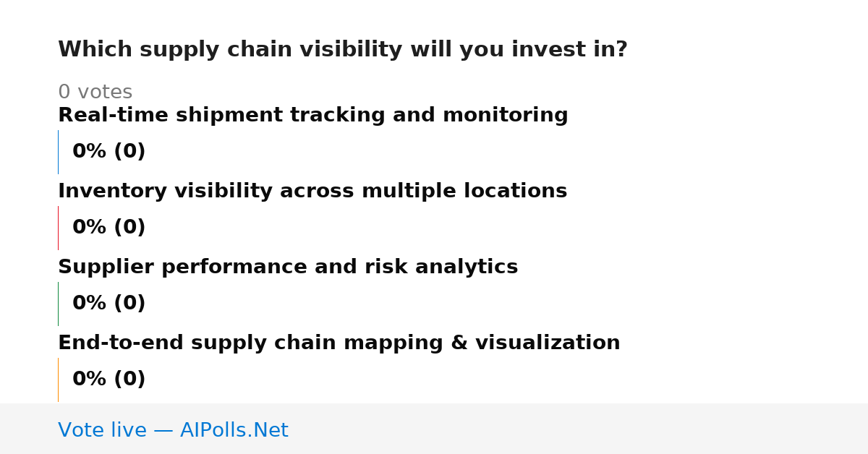
Task: Select 'End-to-end supply chain mapping & visualization'
Action: (x=339, y=343)
